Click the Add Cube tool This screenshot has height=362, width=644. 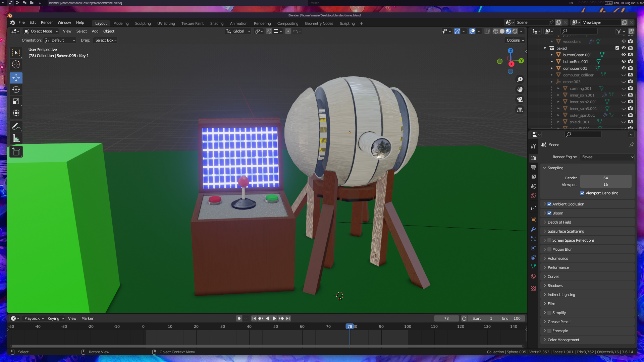pos(16,152)
